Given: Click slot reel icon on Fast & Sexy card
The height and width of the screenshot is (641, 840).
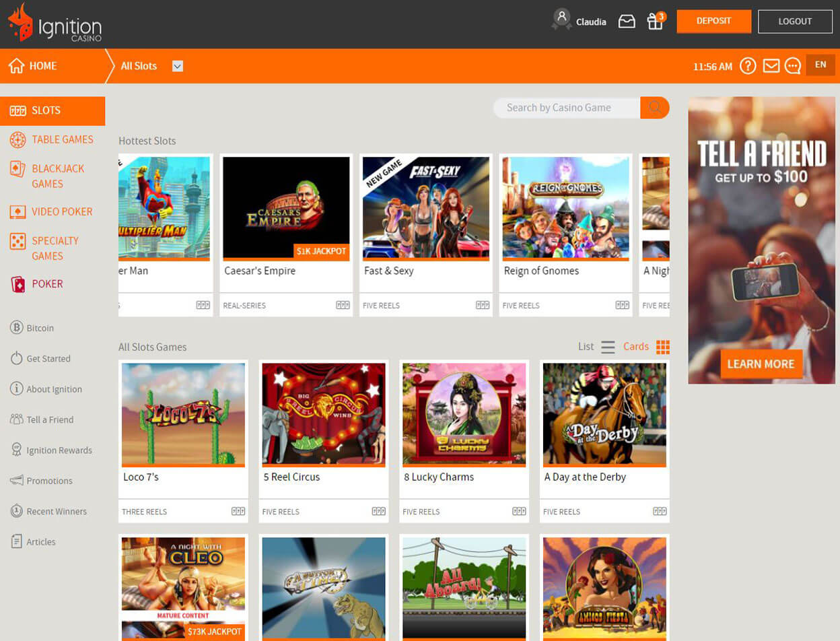Looking at the screenshot, I should click(483, 305).
